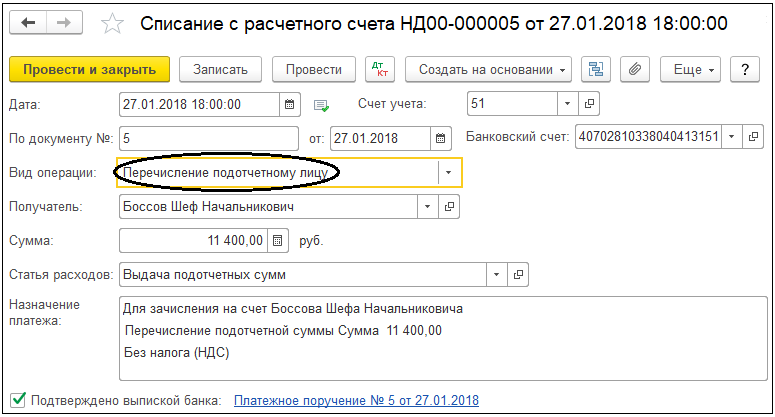Screen dimensions: 775x417
Task: Open Статья расходов item details icon
Action: coord(518,275)
